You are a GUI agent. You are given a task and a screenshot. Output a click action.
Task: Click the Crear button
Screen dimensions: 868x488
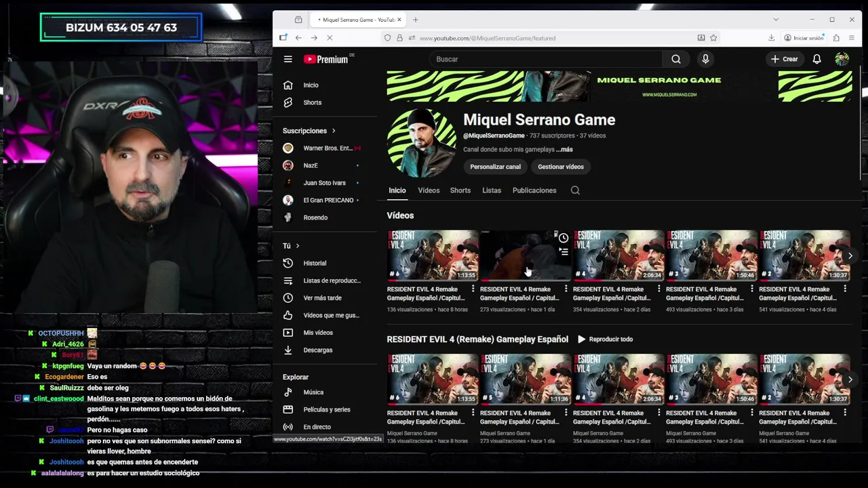click(784, 59)
